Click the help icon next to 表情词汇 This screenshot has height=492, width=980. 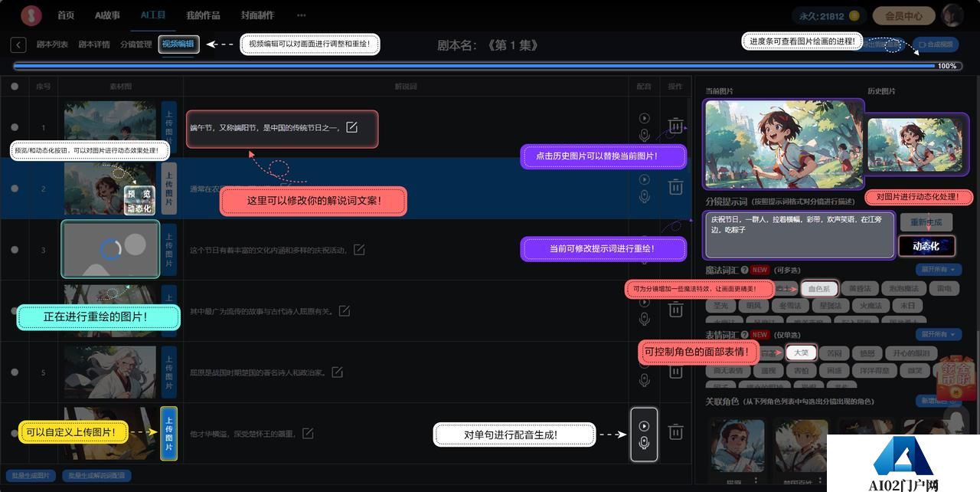(x=744, y=335)
